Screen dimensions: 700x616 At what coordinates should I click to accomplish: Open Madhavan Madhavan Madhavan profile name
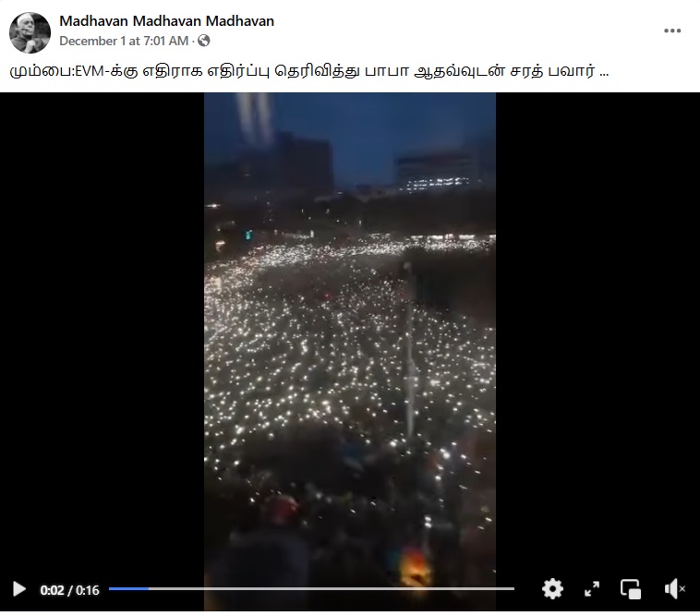(166, 21)
